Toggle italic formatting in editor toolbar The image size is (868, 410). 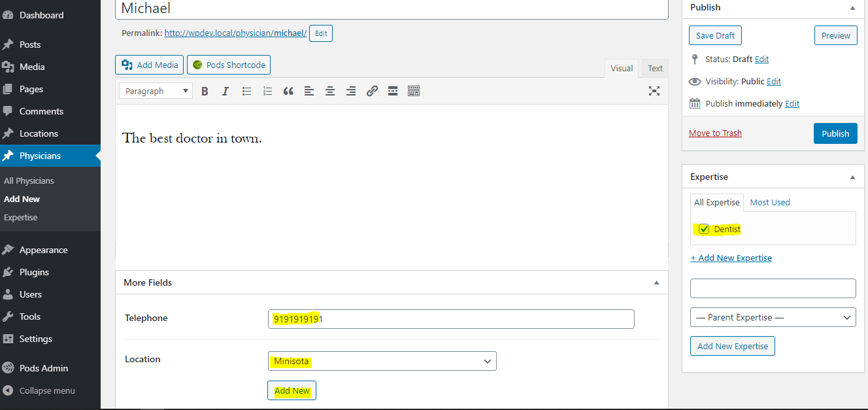coord(225,91)
